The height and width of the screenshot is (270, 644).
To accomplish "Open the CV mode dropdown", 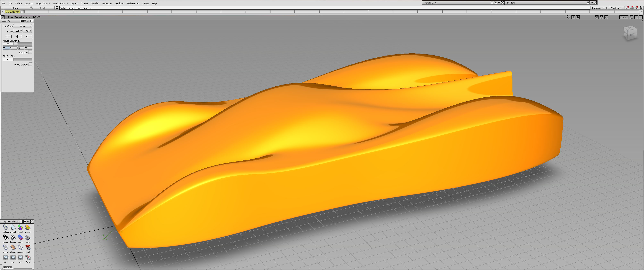I will click(27, 31).
